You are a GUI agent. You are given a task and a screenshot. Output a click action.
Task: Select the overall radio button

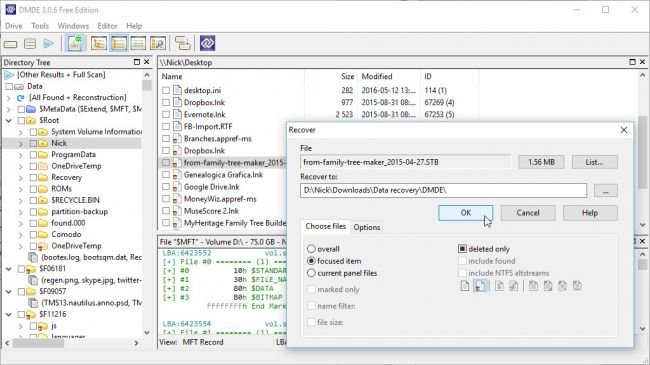[x=311, y=249]
